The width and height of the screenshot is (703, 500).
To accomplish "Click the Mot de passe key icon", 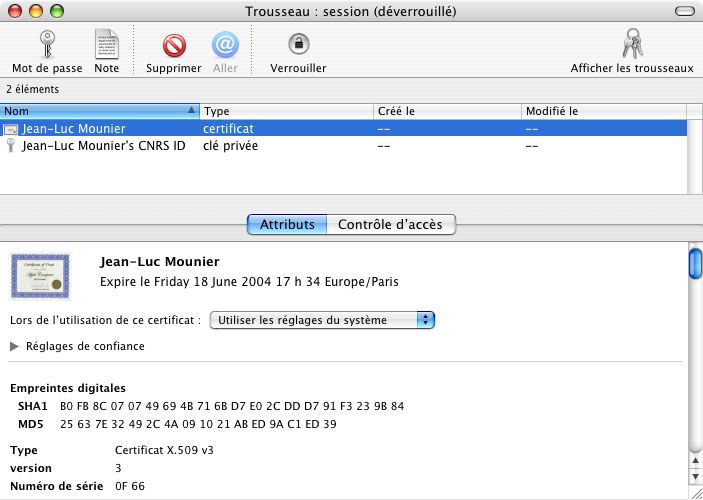I will coord(46,44).
